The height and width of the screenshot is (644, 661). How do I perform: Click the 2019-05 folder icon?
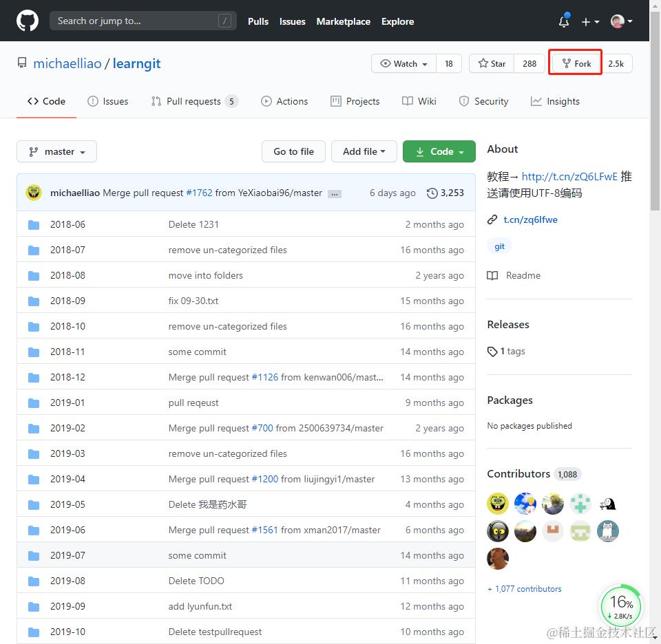[34, 504]
